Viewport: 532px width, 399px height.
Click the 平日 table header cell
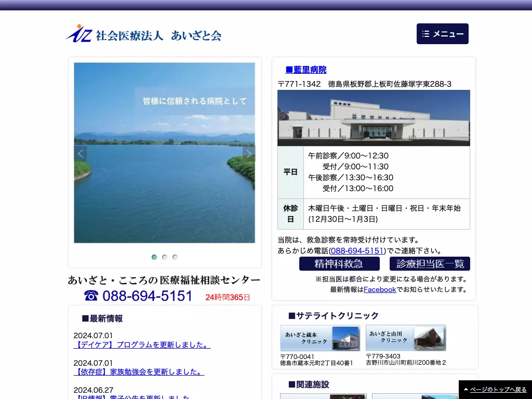[x=290, y=172]
